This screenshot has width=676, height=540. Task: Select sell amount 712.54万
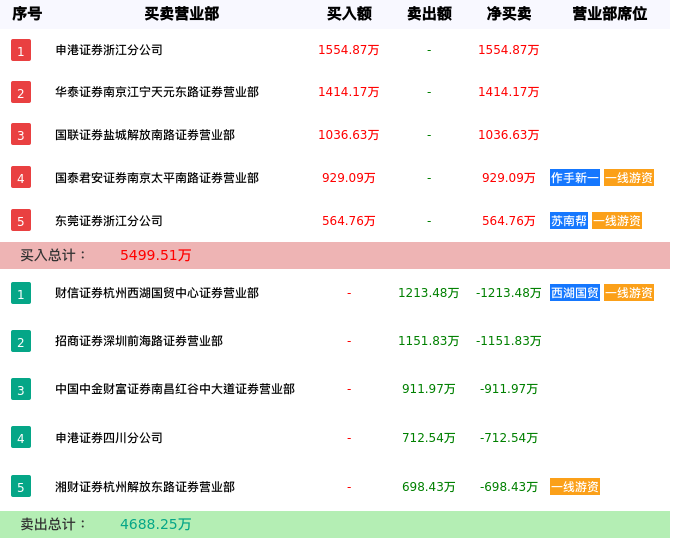click(429, 438)
